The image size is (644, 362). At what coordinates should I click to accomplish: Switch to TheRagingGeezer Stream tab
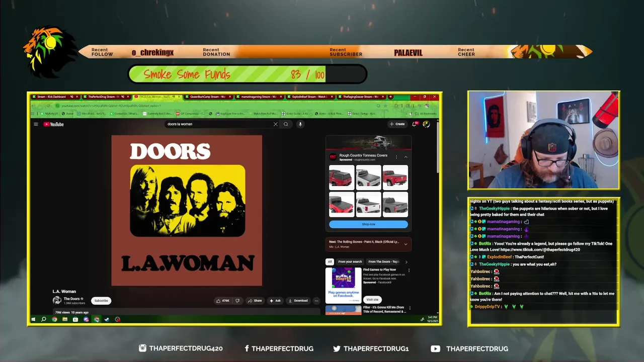pos(361,97)
